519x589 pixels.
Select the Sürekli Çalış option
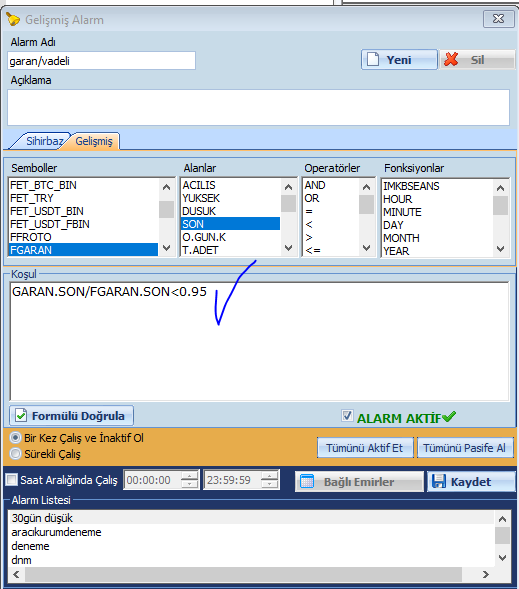click(x=15, y=454)
